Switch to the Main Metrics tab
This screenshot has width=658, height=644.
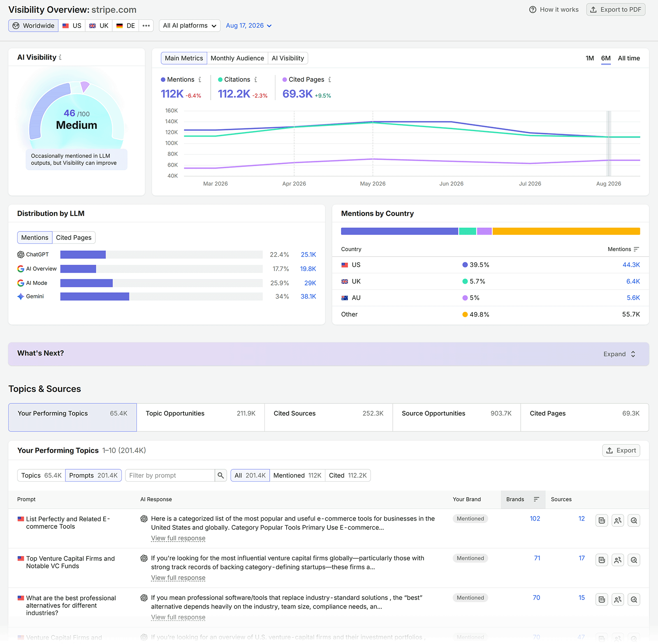[x=184, y=58]
